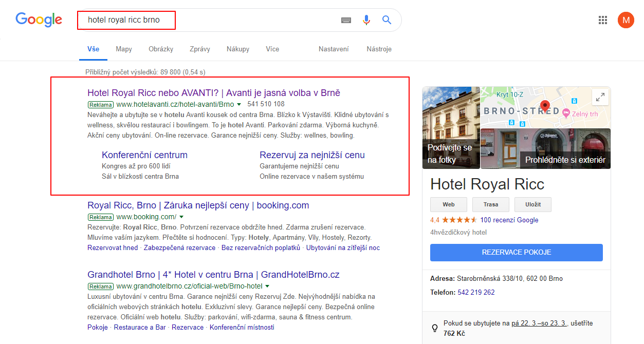This screenshot has height=344, width=644.
Task: Click the 4hvězdičkový hotel label
Action: pyautogui.click(x=458, y=233)
